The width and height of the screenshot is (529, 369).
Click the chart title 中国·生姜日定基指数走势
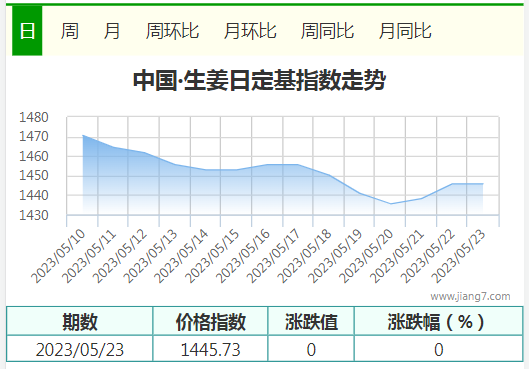[259, 80]
